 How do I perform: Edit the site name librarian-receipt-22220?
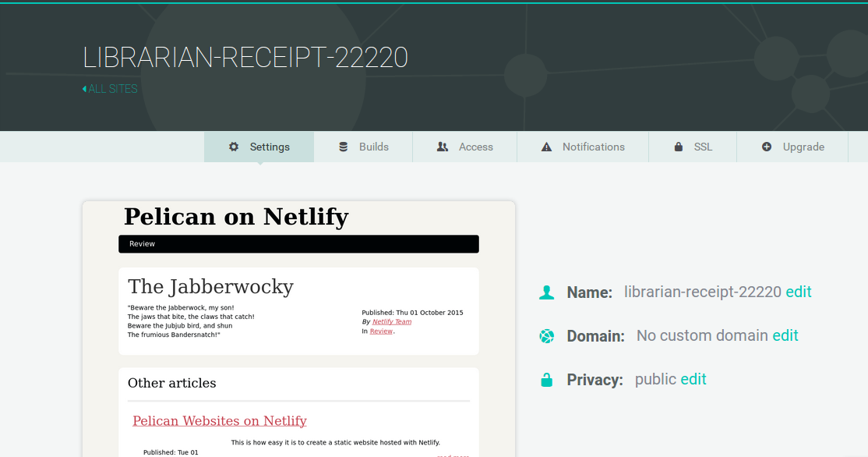point(798,292)
